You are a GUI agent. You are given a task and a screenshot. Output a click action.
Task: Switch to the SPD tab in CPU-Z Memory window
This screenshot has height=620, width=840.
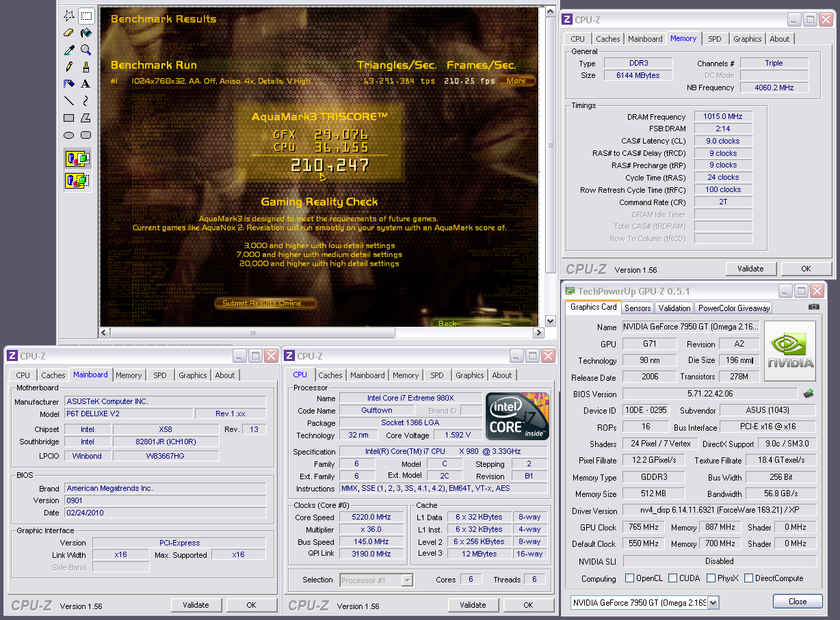click(714, 39)
